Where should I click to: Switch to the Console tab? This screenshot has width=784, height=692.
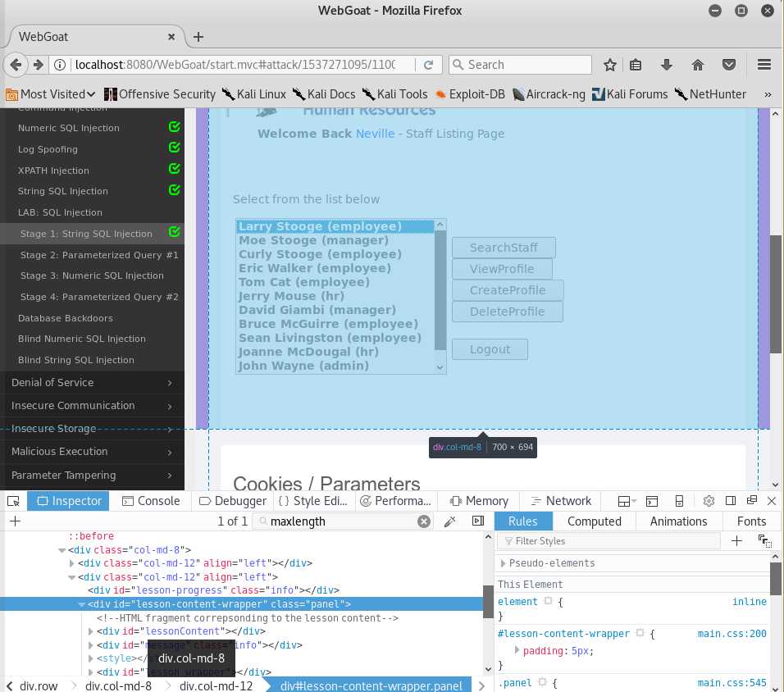(151, 501)
